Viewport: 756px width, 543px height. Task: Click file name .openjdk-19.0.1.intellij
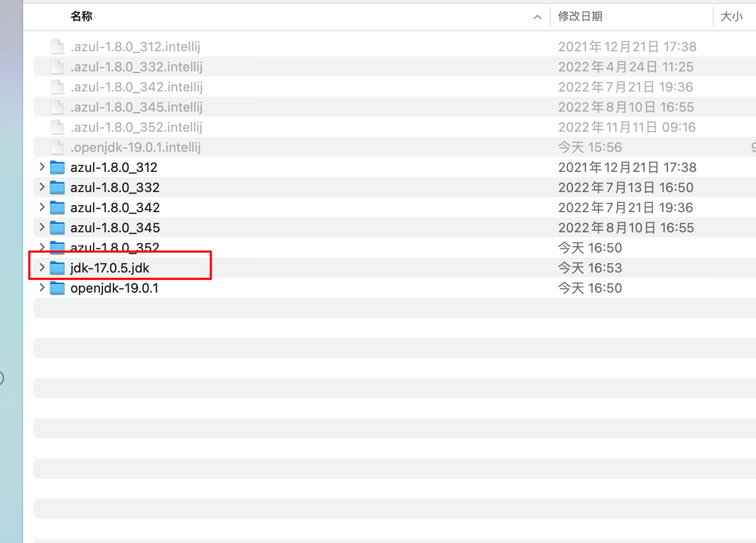click(x=136, y=147)
